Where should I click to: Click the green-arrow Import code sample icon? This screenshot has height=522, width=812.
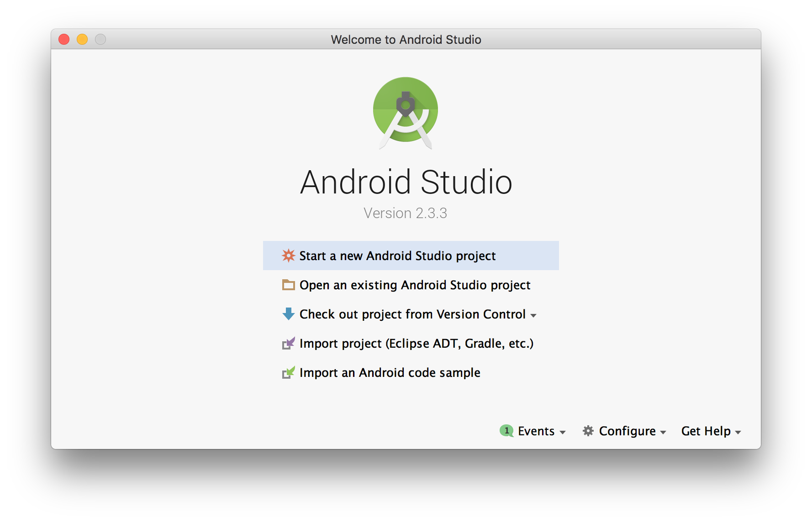coord(288,372)
